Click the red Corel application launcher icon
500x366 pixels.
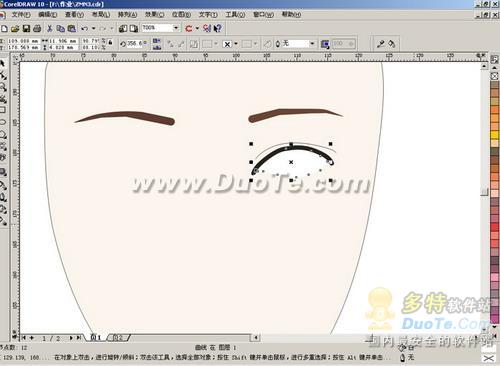189,29
